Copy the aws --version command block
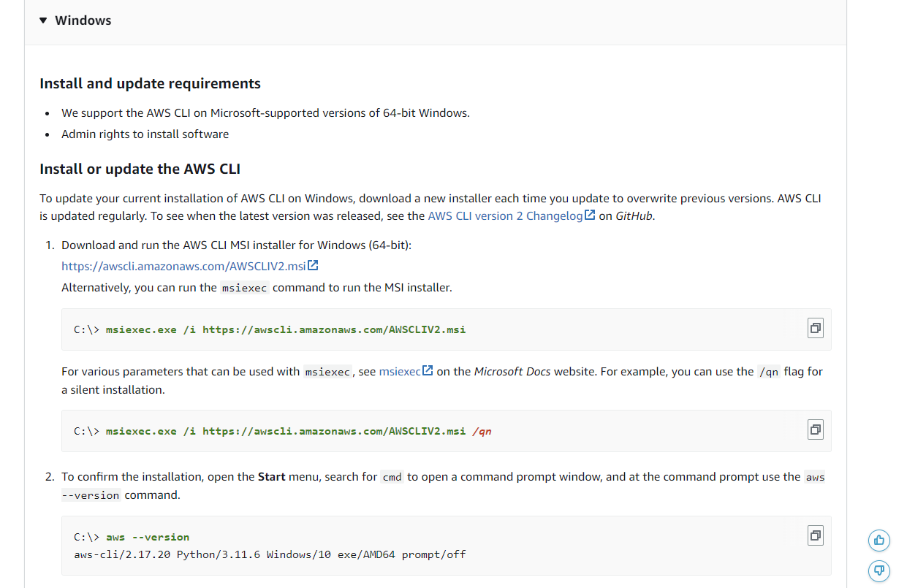907x588 pixels. 816,536
